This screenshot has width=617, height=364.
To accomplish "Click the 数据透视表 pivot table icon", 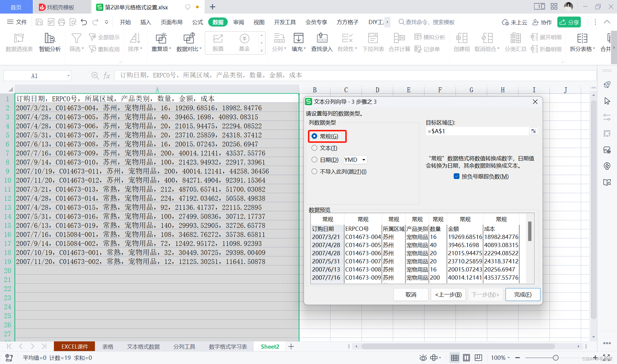I will [19, 38].
